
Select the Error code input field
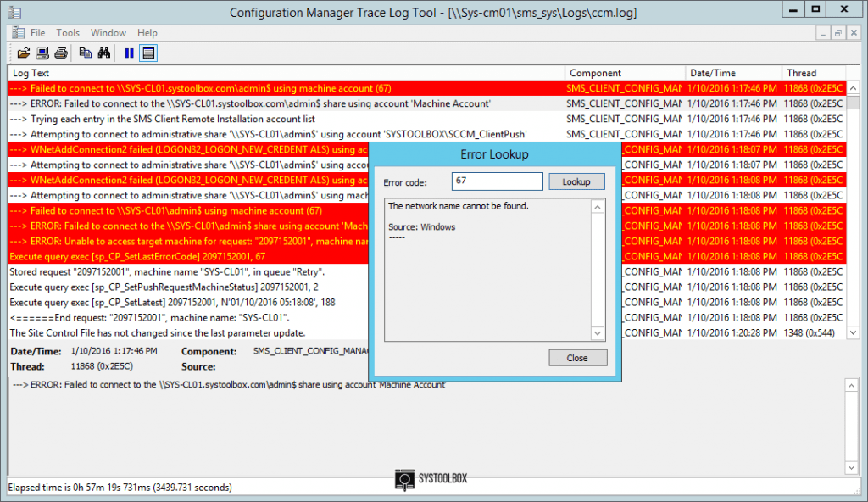[497, 181]
